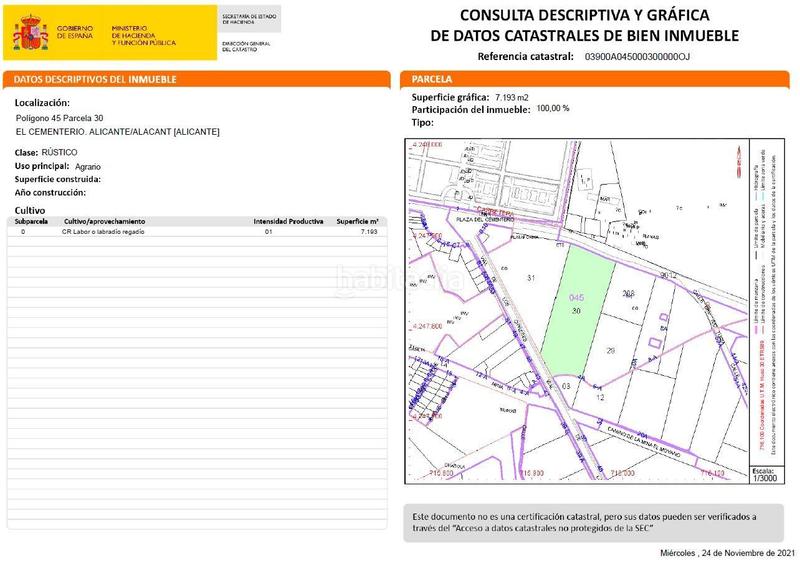Click the cadastral reference number 03900A045000300000OJ
Image resolution: width=800 pixels, height=563 pixels.
[x=637, y=57]
